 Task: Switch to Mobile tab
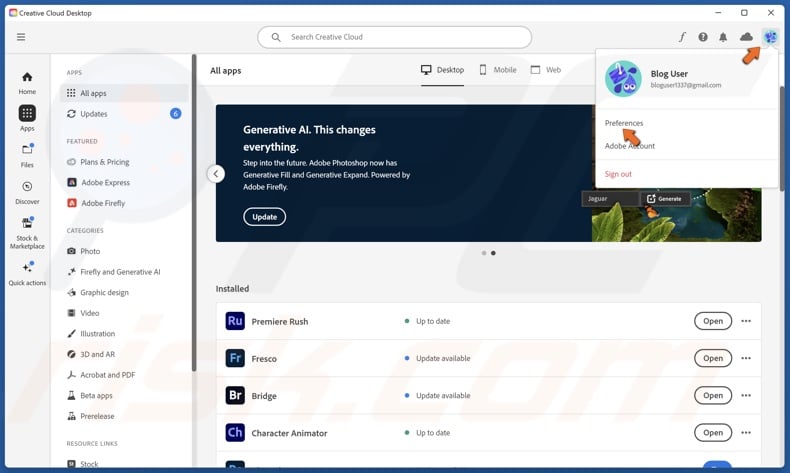coord(498,70)
